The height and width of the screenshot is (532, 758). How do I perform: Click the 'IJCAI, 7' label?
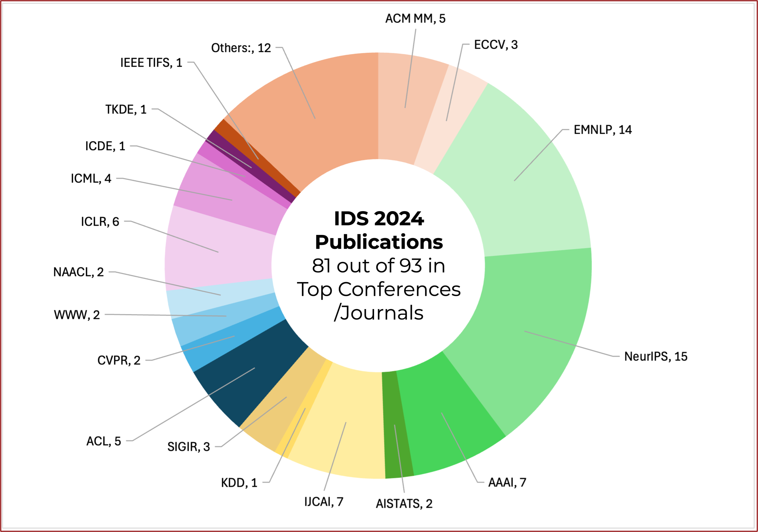tap(324, 502)
